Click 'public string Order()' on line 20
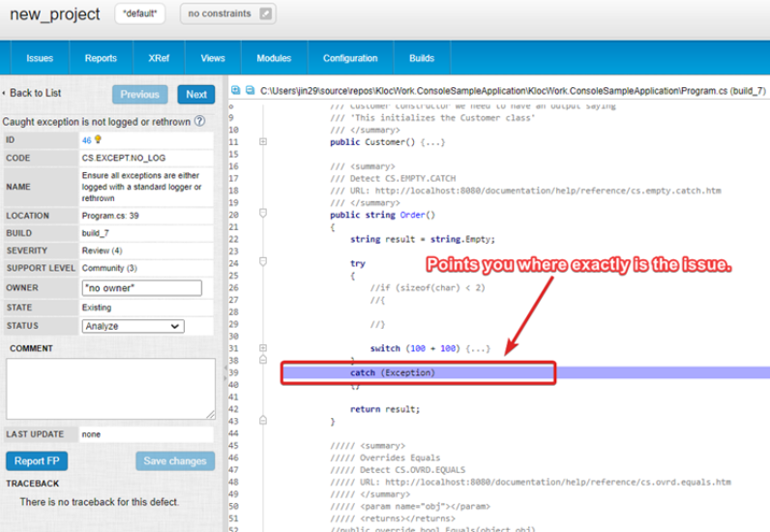The height and width of the screenshot is (532, 770). (382, 215)
